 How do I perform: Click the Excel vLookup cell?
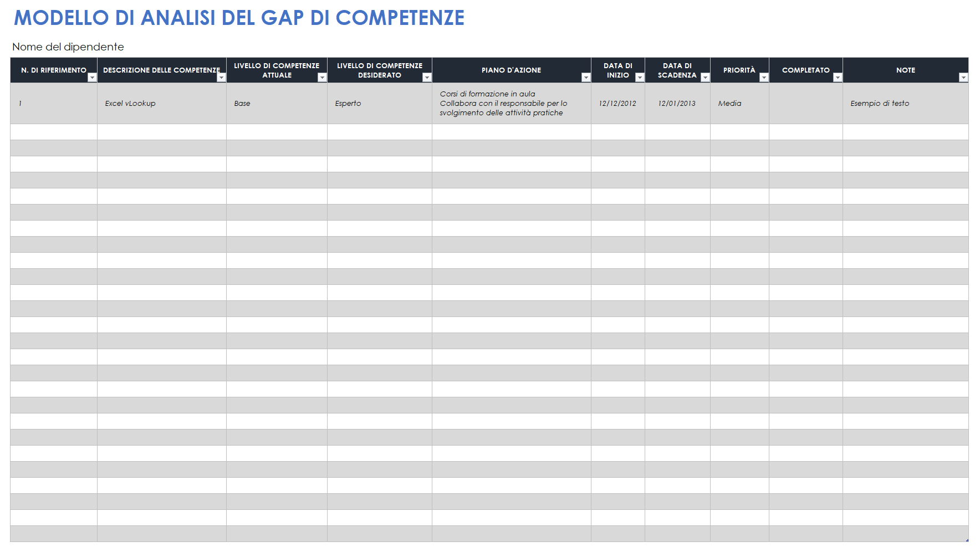click(162, 103)
